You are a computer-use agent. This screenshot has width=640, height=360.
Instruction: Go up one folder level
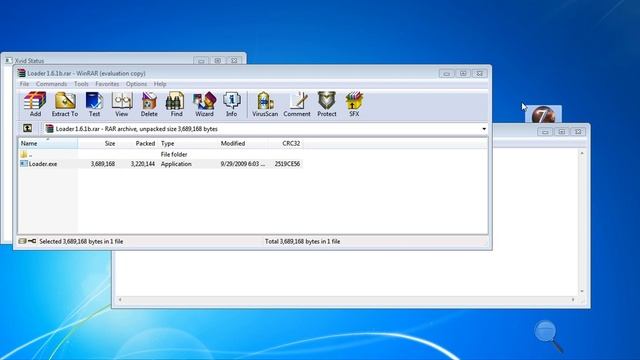point(27,129)
